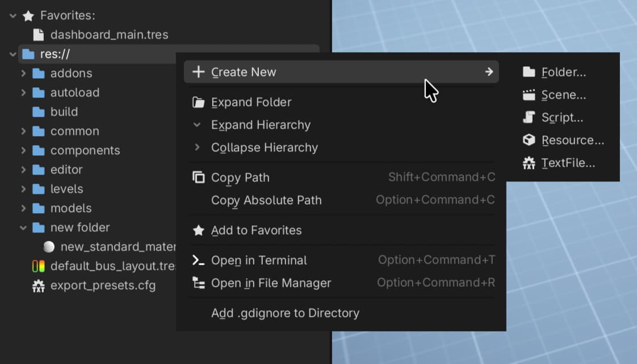Select the new_standard_material sphere thumbnail
637x364 pixels.
(49, 247)
